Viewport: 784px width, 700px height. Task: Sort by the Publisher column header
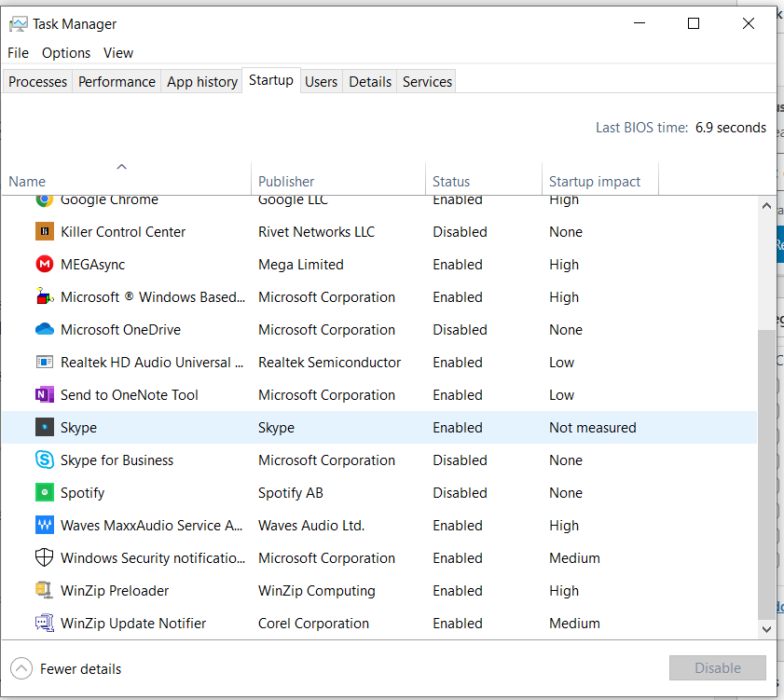[338, 178]
